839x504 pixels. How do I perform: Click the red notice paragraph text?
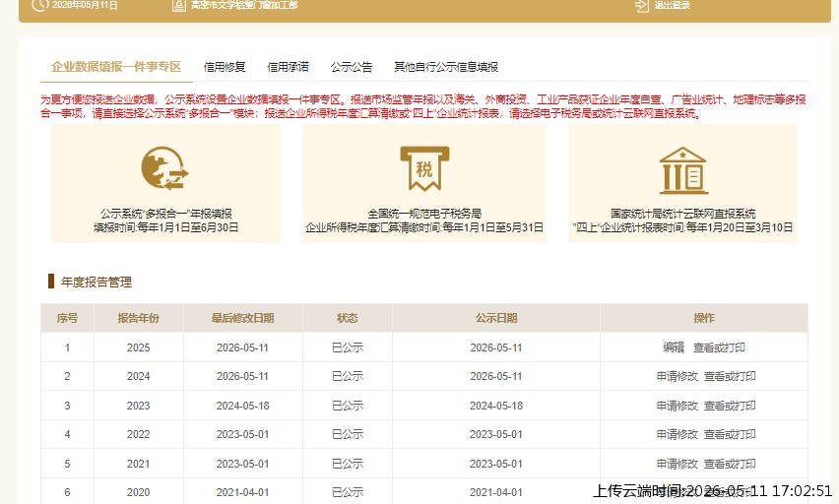pos(422,106)
